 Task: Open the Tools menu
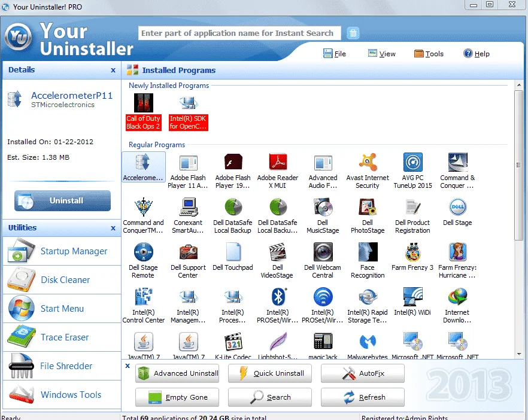[429, 53]
